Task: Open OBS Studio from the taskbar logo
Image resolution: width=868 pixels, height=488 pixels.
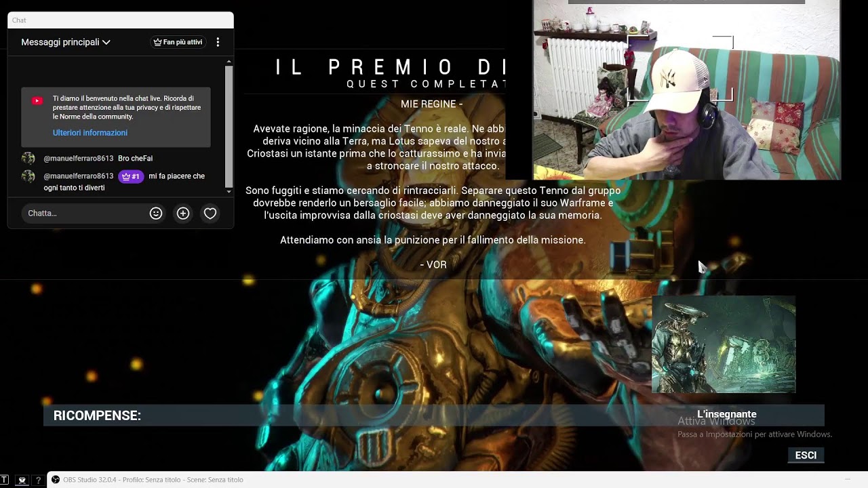Action: pos(56,480)
